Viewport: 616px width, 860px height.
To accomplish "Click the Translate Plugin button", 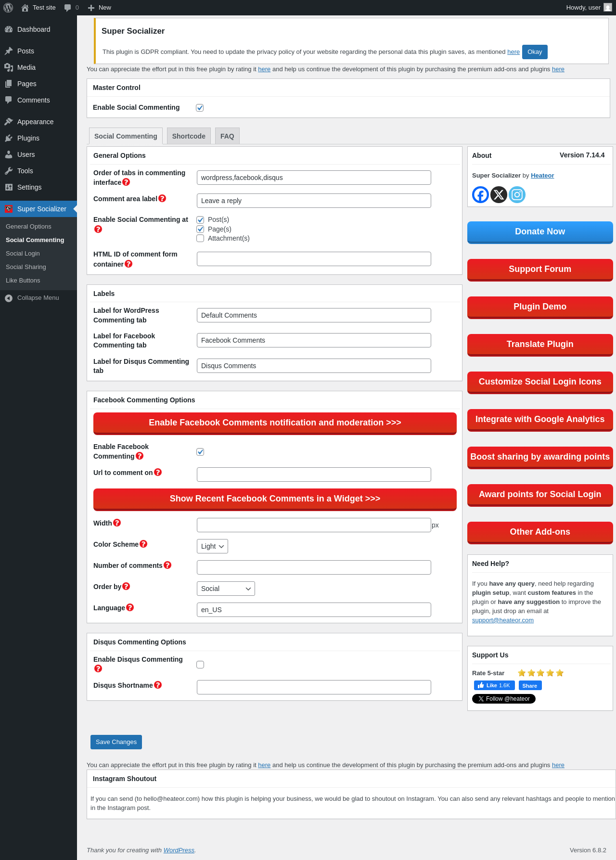I will (540, 345).
